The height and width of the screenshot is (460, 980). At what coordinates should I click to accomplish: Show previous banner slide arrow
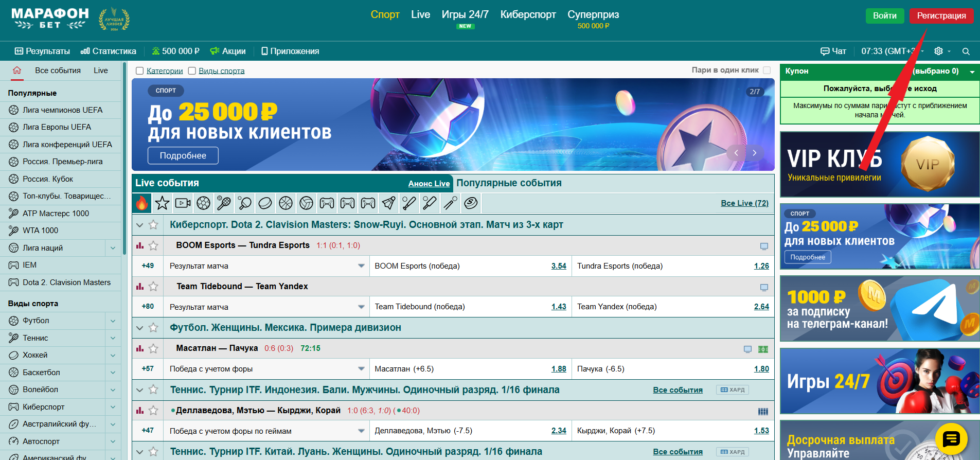click(736, 153)
